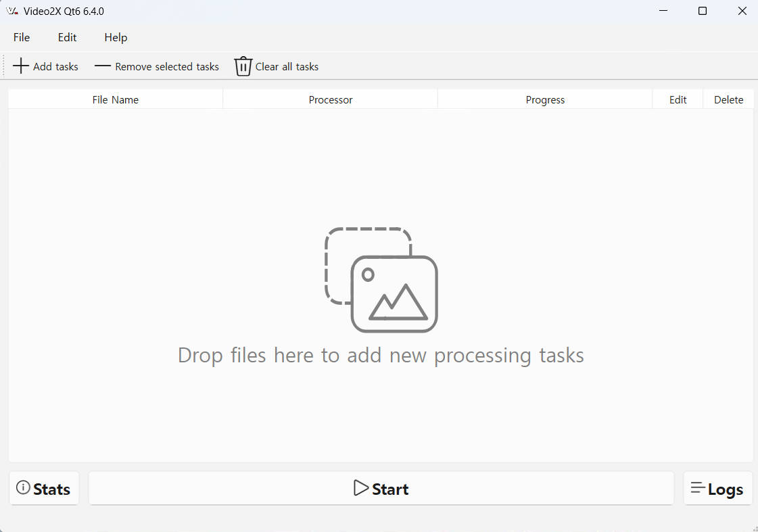Click the plus icon for Add tasks
This screenshot has width=758, height=532.
21,66
